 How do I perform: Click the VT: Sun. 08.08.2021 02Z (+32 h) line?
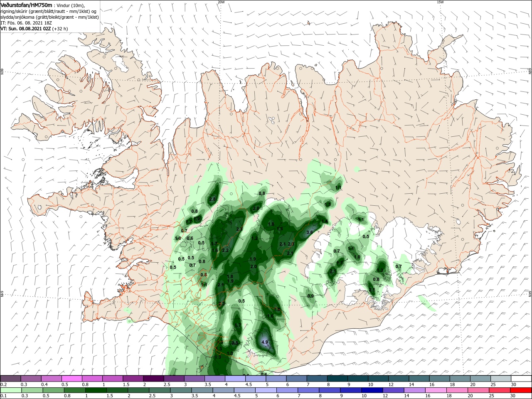point(34,29)
